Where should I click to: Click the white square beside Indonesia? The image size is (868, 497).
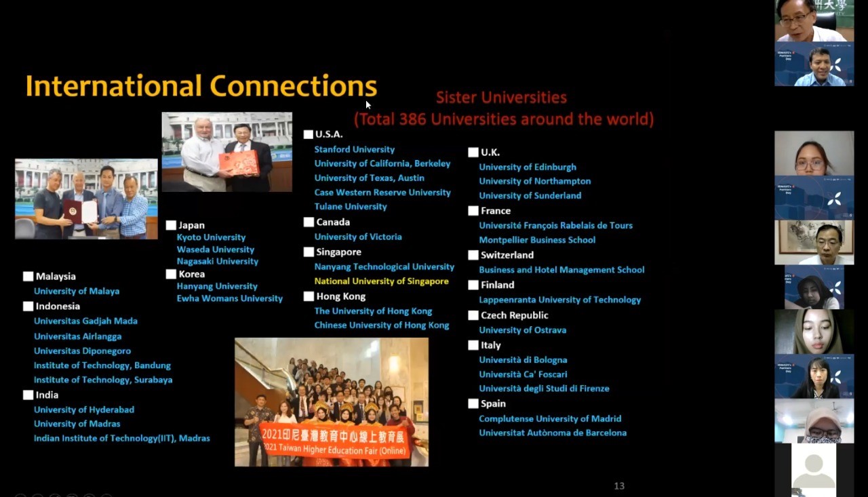(28, 306)
